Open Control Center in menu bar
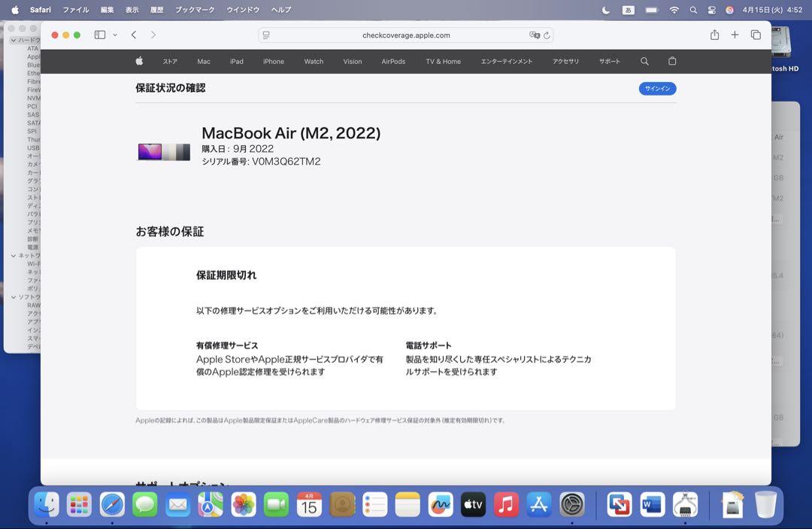The width and height of the screenshot is (812, 529). tap(711, 10)
